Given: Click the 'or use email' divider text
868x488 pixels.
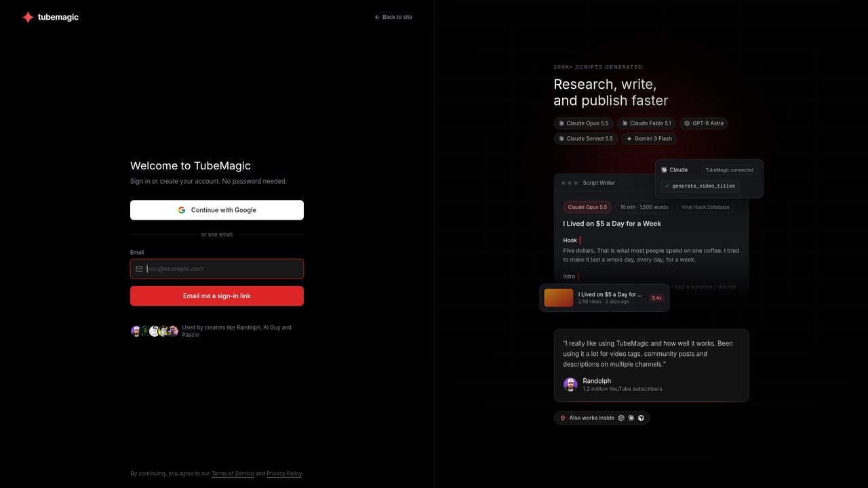Looking at the screenshot, I should pos(217,235).
